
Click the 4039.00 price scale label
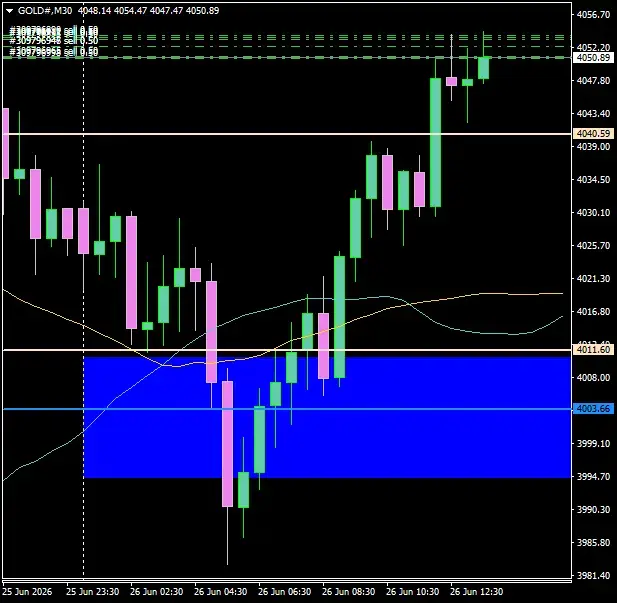(593, 146)
